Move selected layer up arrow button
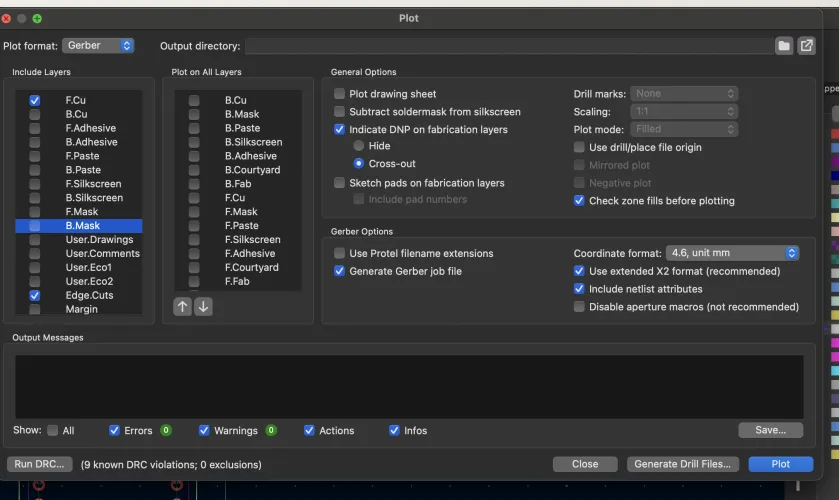The width and height of the screenshot is (839, 500). (x=182, y=307)
